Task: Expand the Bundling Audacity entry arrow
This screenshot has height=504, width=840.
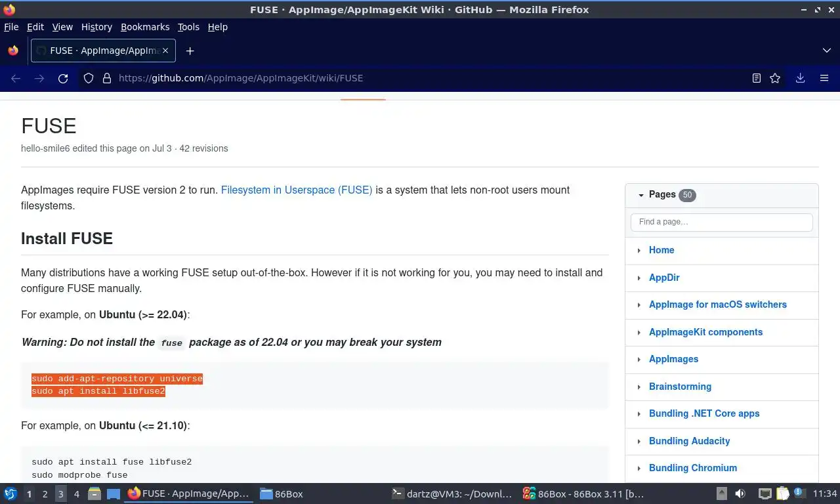Action: coord(639,442)
